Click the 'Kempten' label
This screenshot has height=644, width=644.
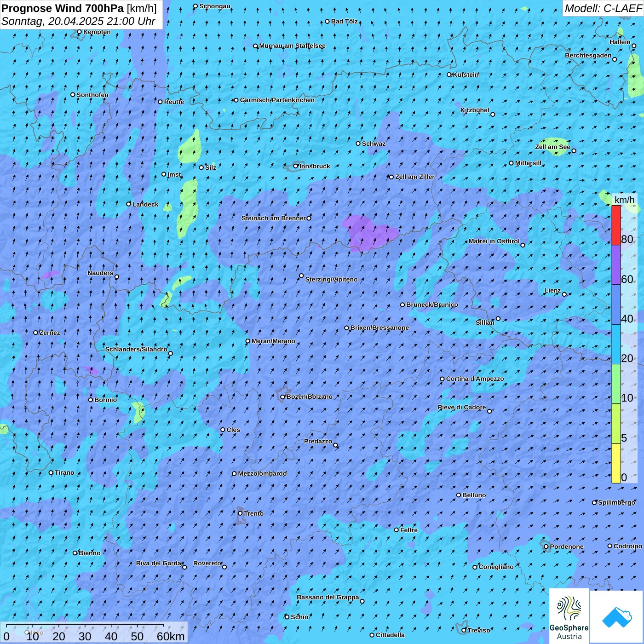click(97, 32)
